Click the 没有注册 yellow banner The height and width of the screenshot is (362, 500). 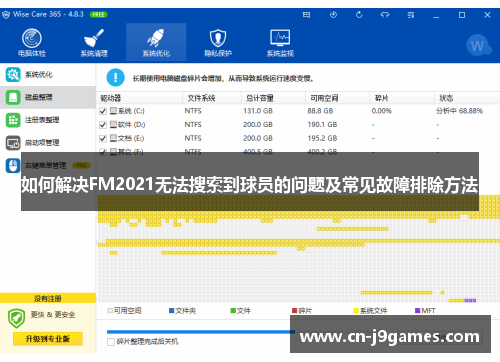coord(48,298)
